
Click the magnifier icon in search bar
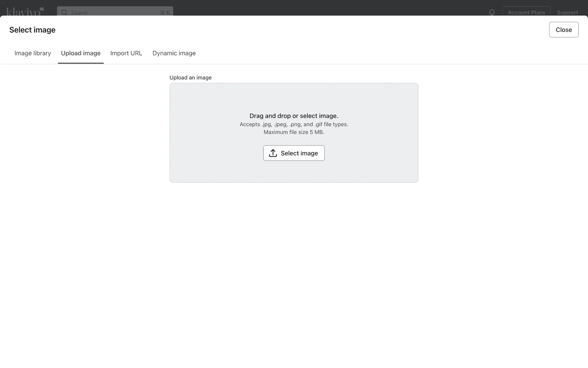64,12
